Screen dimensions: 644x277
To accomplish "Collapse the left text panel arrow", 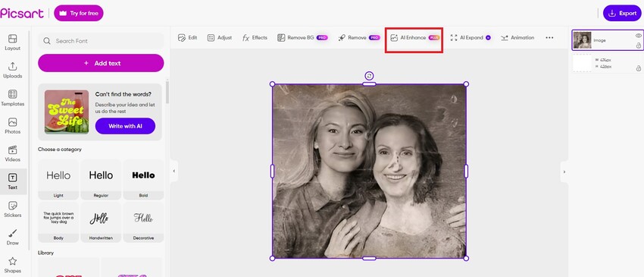I will 174,171.
